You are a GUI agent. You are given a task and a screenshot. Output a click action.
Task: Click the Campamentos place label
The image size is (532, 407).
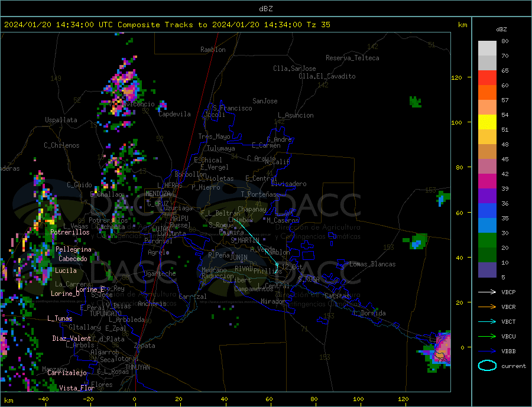[x=254, y=289]
